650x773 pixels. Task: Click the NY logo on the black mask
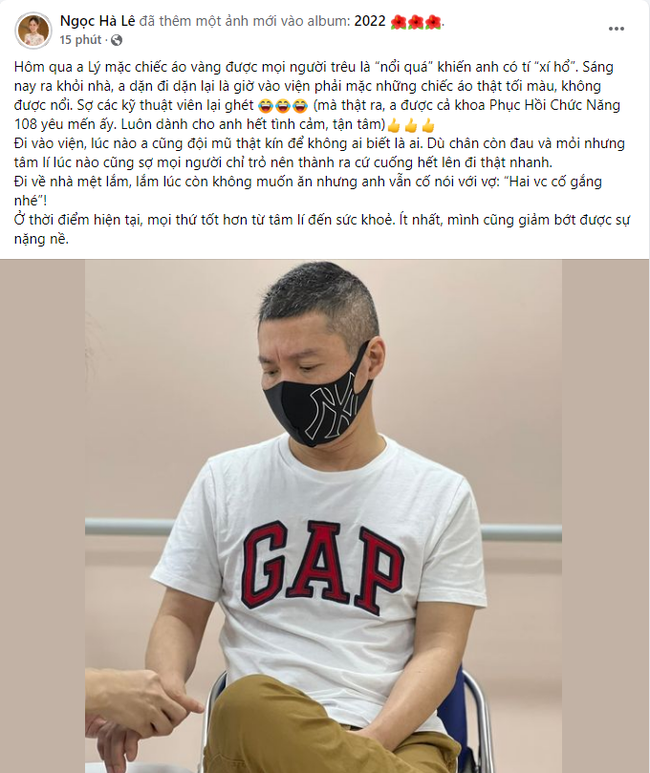click(334, 406)
